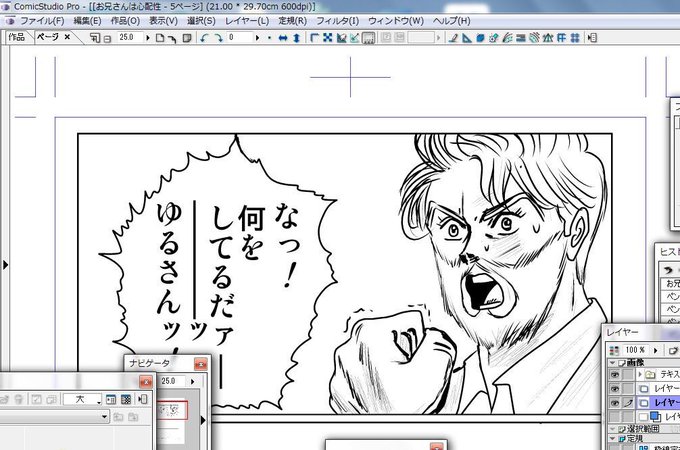Screen dimensions: 680x450
Task: Flip the view horizontally with the double arrow
Action: click(x=283, y=38)
